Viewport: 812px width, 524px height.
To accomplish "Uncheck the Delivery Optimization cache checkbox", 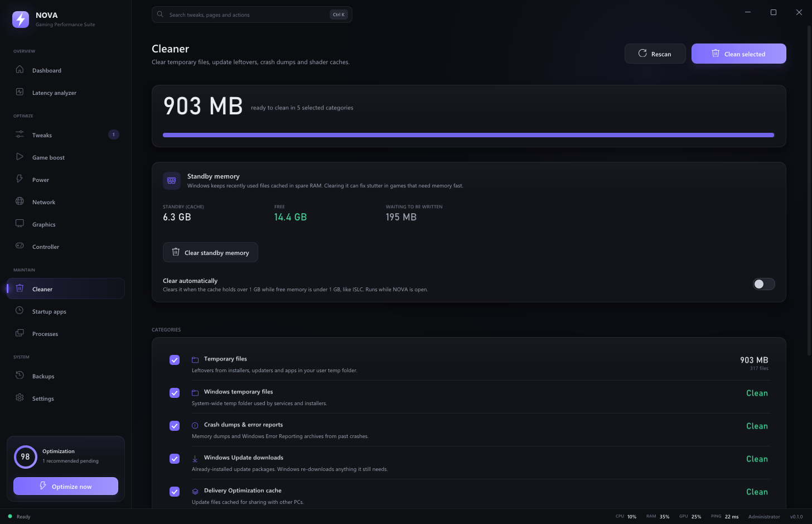I will tap(175, 492).
